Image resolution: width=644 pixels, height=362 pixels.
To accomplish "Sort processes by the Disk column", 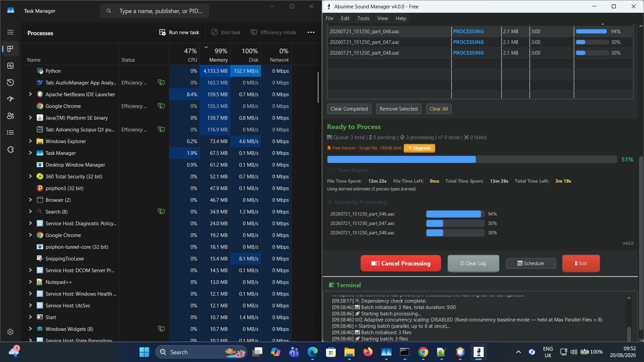I will point(246,54).
